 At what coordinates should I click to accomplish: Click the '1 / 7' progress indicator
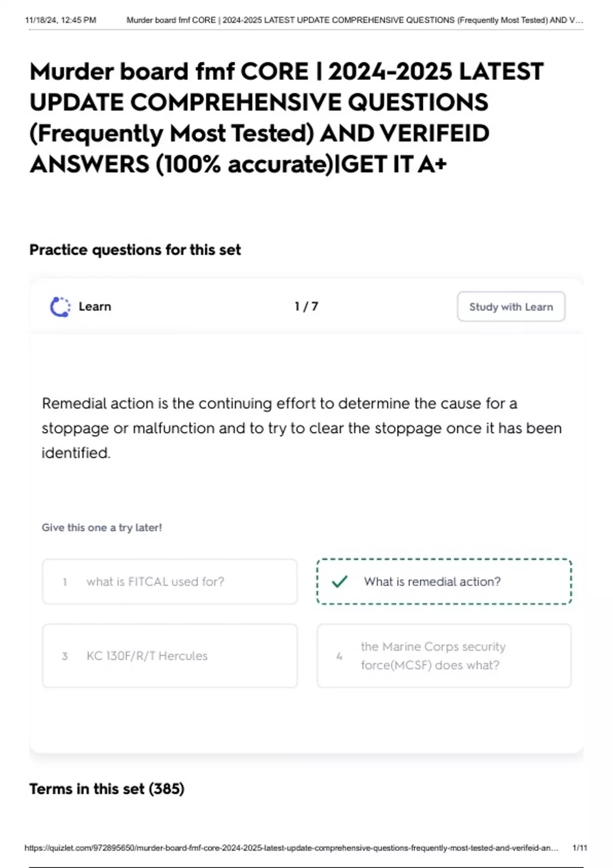click(305, 306)
